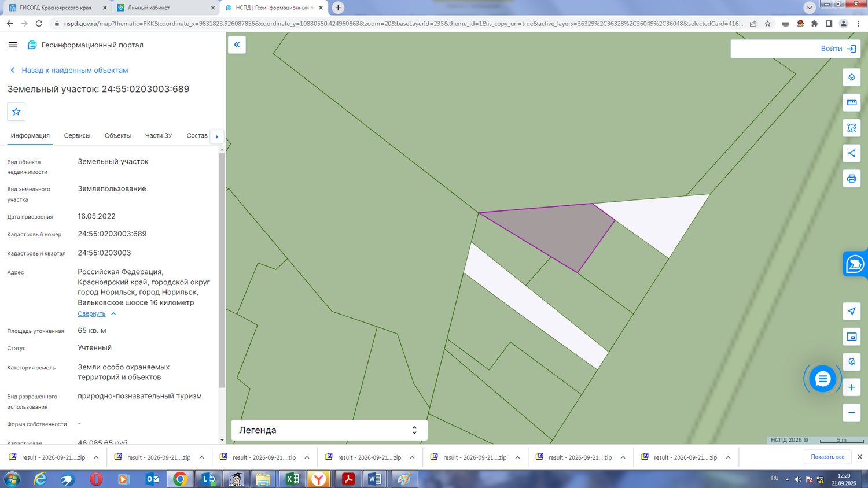
Task: Go back via Назад к найденным объектам
Action: click(69, 70)
